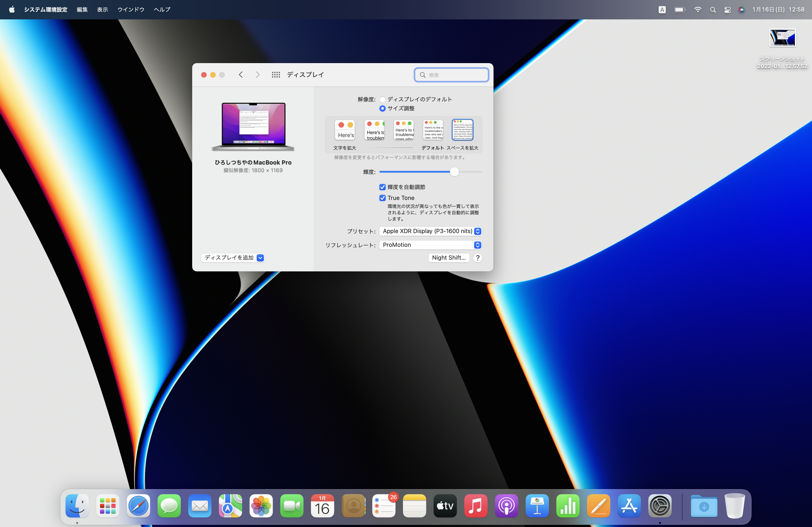Image resolution: width=812 pixels, height=527 pixels.
Task: Click the show-all grid icon in toolbar
Action: pyautogui.click(x=276, y=75)
